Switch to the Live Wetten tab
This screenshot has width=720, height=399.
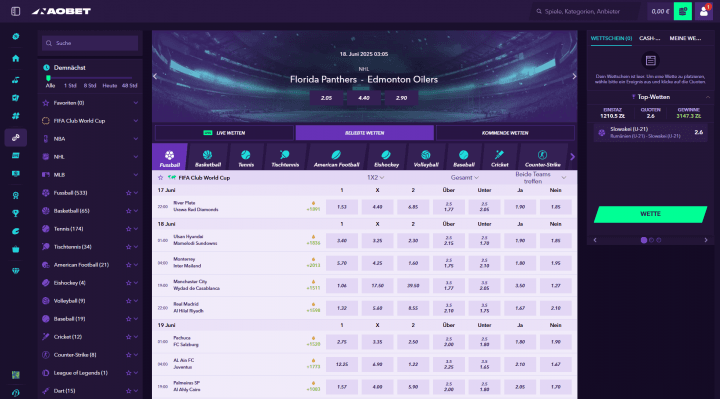pos(224,133)
